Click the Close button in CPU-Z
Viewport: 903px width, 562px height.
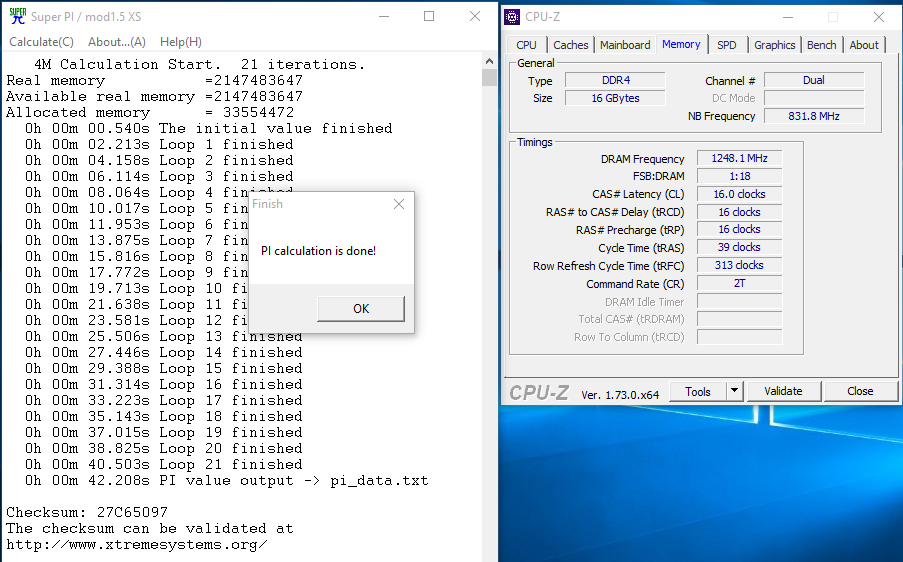pyautogui.click(x=860, y=392)
